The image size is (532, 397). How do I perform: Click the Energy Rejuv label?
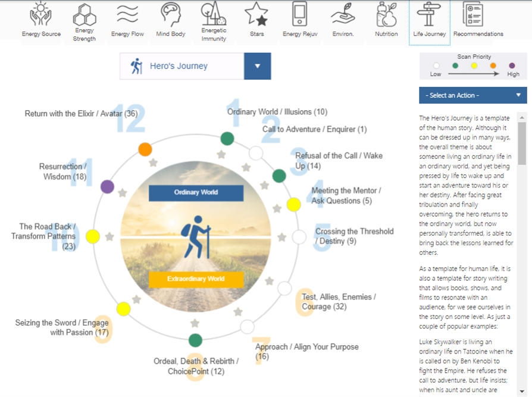(x=300, y=34)
